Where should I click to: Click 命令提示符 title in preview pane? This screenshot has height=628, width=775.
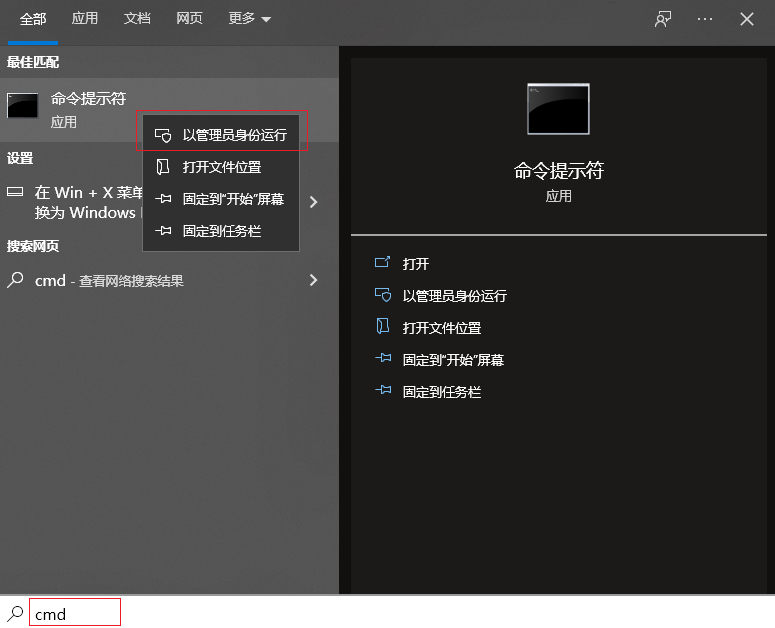click(559, 170)
